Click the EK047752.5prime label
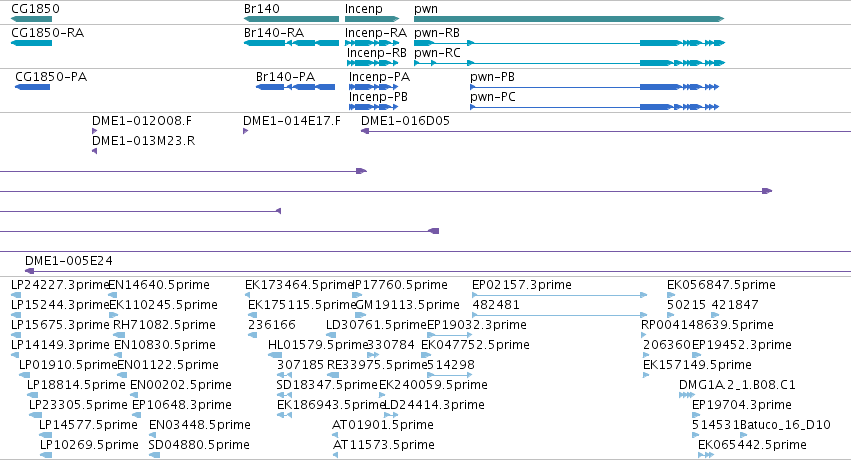 [x=475, y=345]
